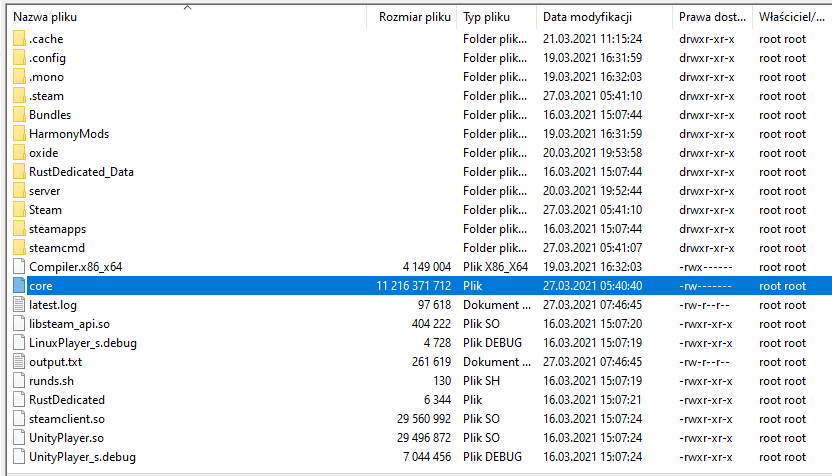Click the LinuxPlayer_s.debug file icon

[19, 343]
